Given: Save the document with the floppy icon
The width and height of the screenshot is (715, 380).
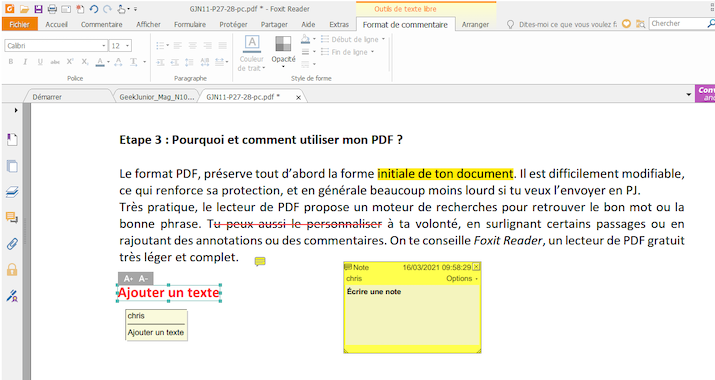Looking at the screenshot, I should tap(38, 9).
